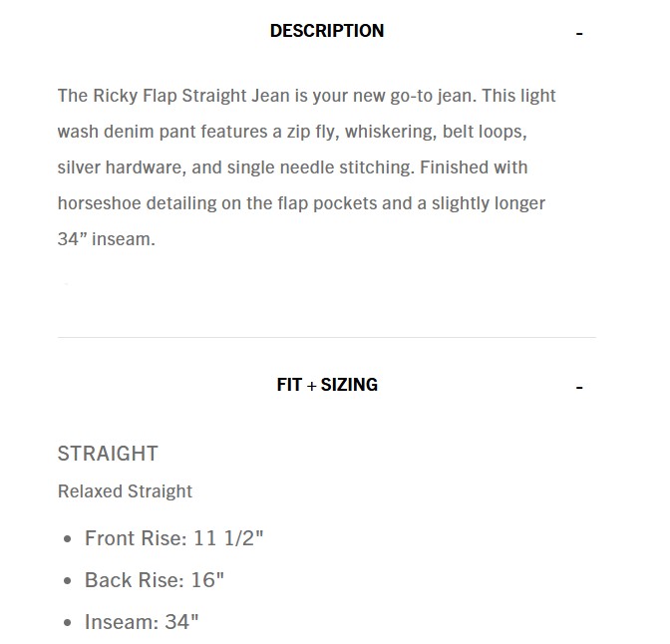Click the DESCRIPTION accordion heading
This screenshot has height=644, width=670.
point(327,31)
